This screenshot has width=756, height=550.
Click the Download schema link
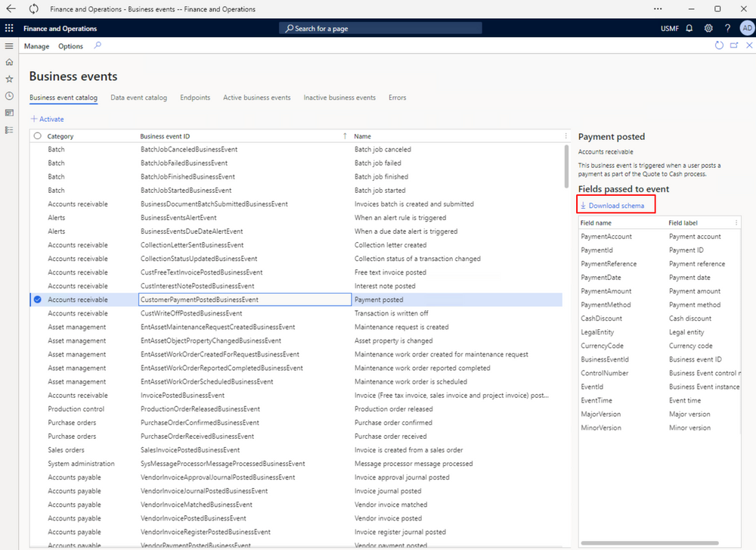612,206
